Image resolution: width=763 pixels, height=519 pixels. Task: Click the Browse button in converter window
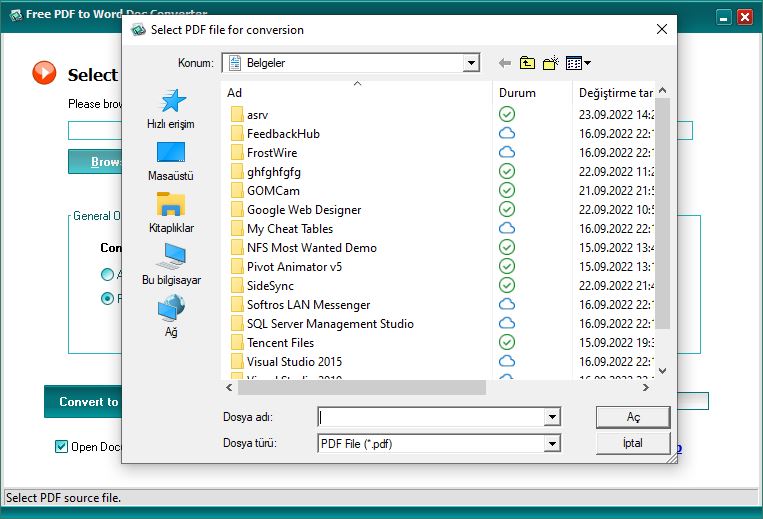(x=95, y=161)
